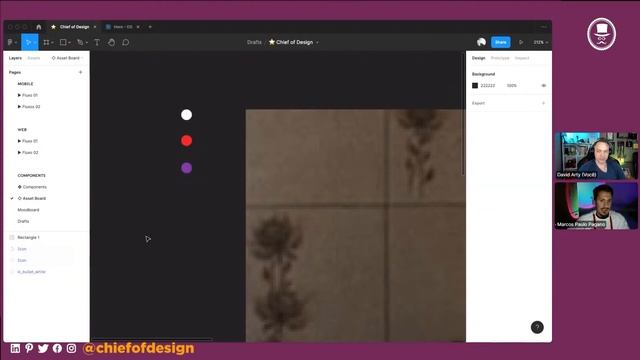The height and width of the screenshot is (360, 640).
Task: Present the prototype with play icon
Action: (521, 42)
